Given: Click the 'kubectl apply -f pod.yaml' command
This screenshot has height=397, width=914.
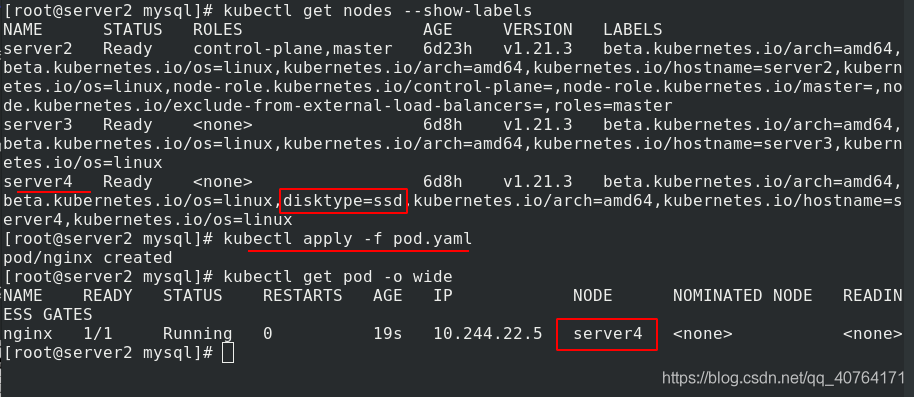Looking at the screenshot, I should tap(347, 239).
